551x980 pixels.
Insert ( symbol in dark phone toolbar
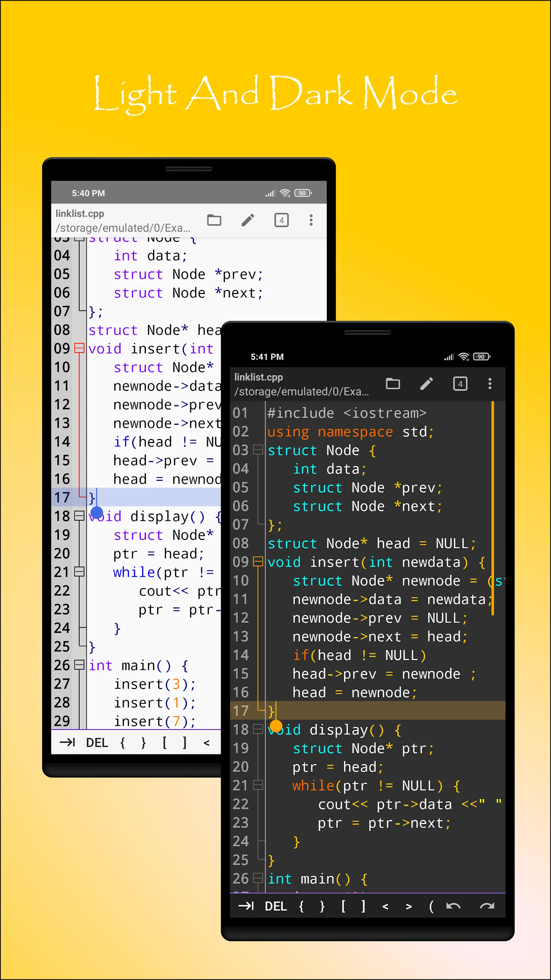pos(431,906)
